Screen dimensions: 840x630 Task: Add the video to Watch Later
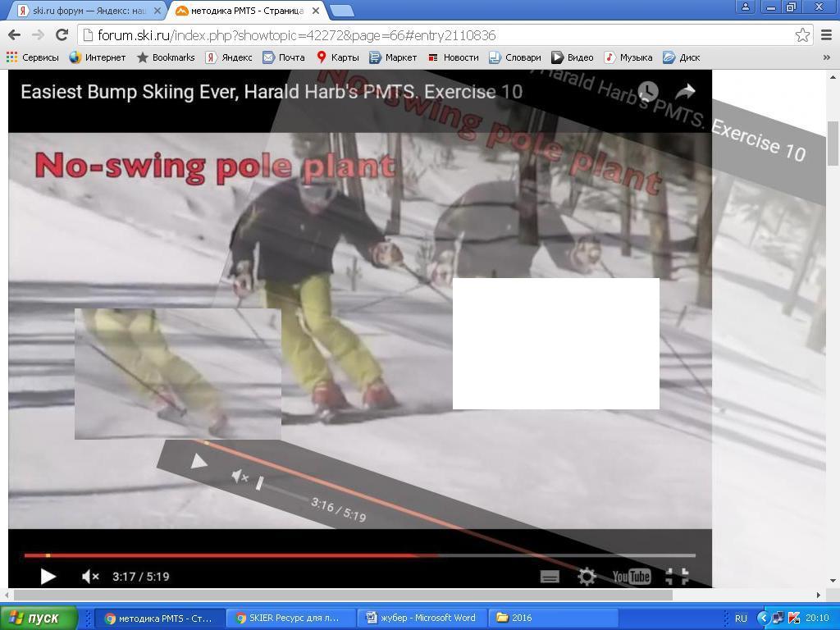648,92
